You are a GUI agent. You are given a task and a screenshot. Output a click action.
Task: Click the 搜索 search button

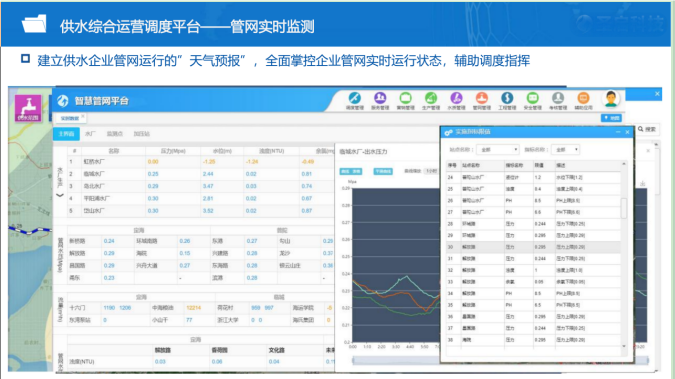pyautogui.click(x=647, y=129)
